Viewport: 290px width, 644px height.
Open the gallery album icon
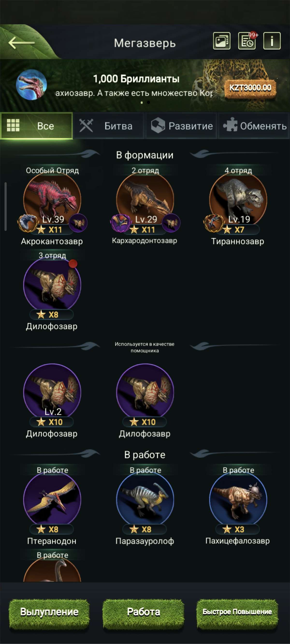[x=222, y=41]
